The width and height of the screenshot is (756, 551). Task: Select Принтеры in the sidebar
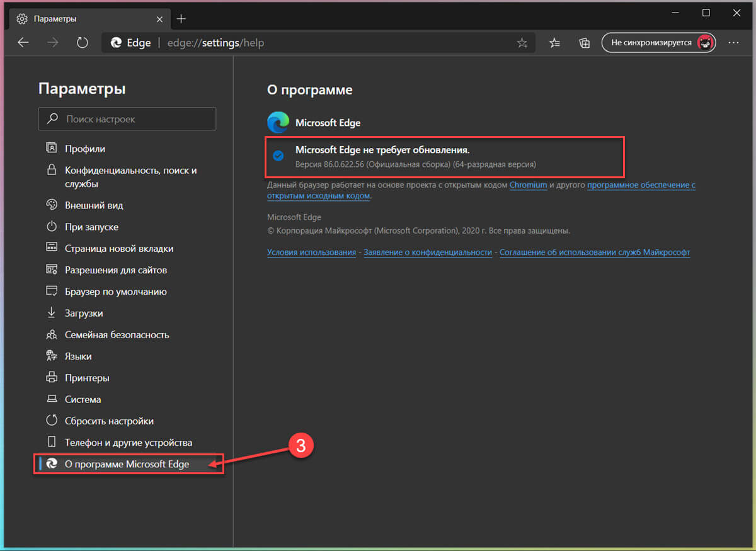pos(87,378)
